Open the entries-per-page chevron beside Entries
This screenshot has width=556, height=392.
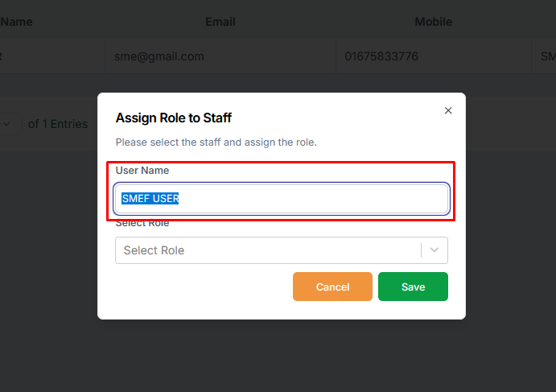point(6,124)
